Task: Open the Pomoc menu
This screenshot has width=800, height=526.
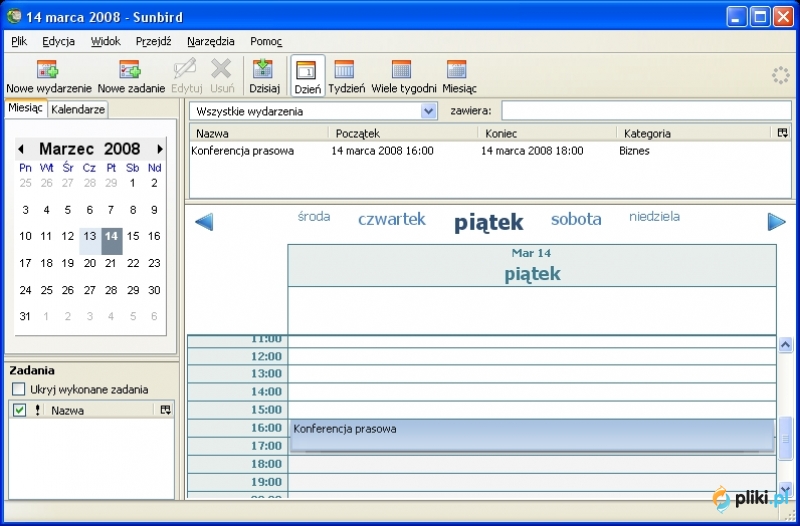Action: (266, 41)
